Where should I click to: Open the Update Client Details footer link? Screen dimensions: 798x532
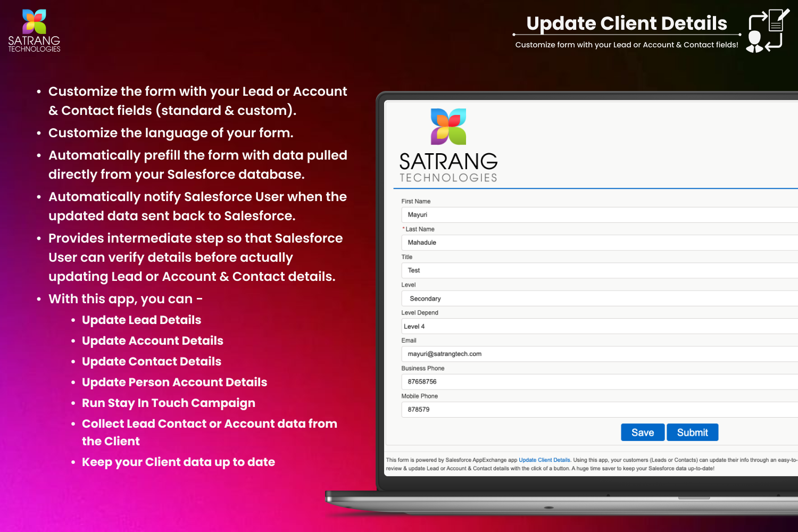544,460
